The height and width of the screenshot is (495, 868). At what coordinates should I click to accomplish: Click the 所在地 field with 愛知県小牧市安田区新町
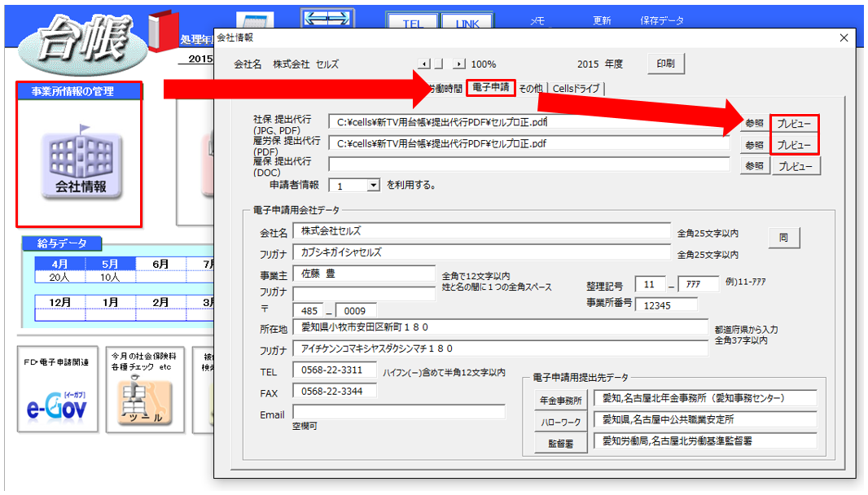click(x=501, y=327)
